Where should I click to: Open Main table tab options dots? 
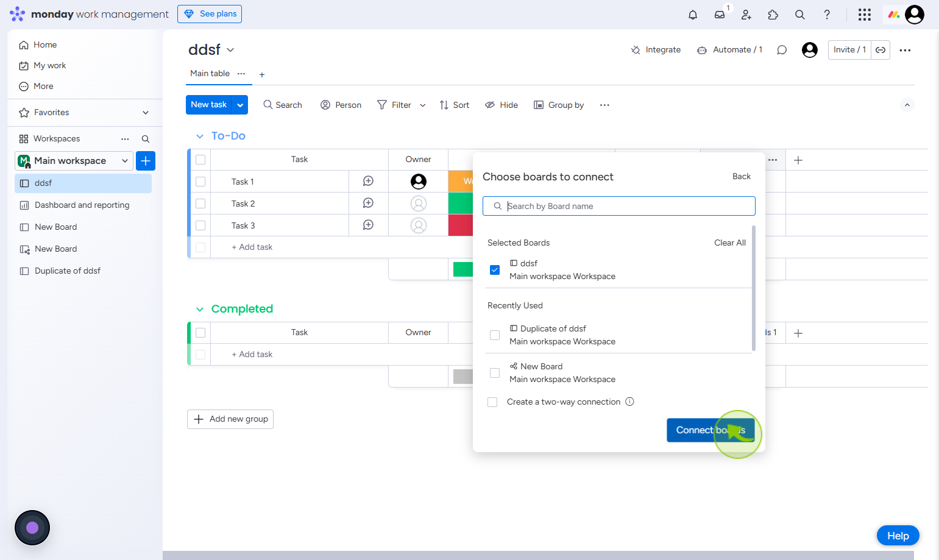coord(241,73)
